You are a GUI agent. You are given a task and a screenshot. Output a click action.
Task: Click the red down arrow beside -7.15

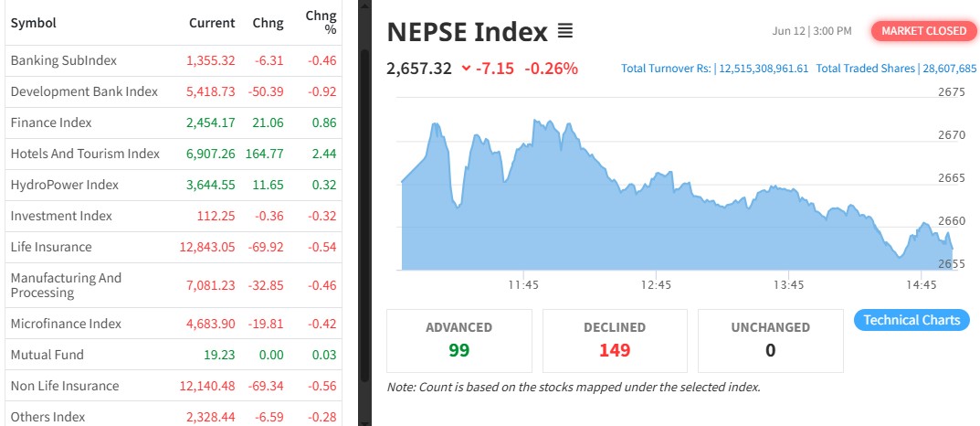(x=467, y=69)
